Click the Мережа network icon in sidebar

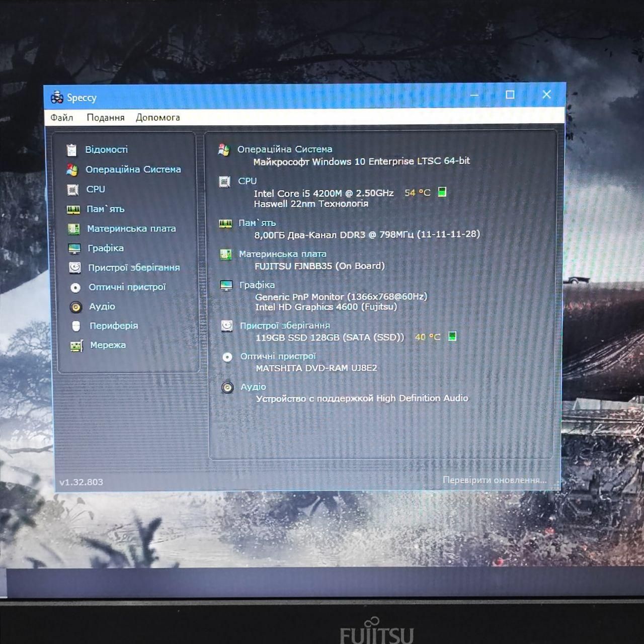[x=76, y=346]
